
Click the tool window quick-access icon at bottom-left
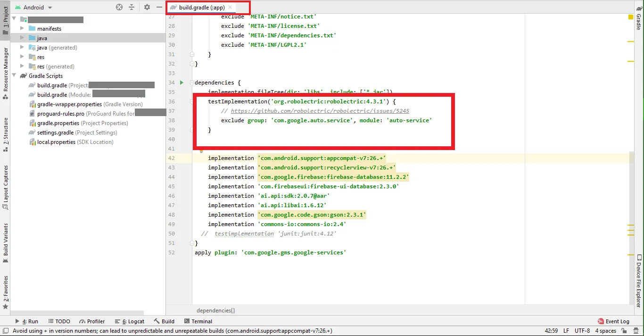[x=5, y=331]
